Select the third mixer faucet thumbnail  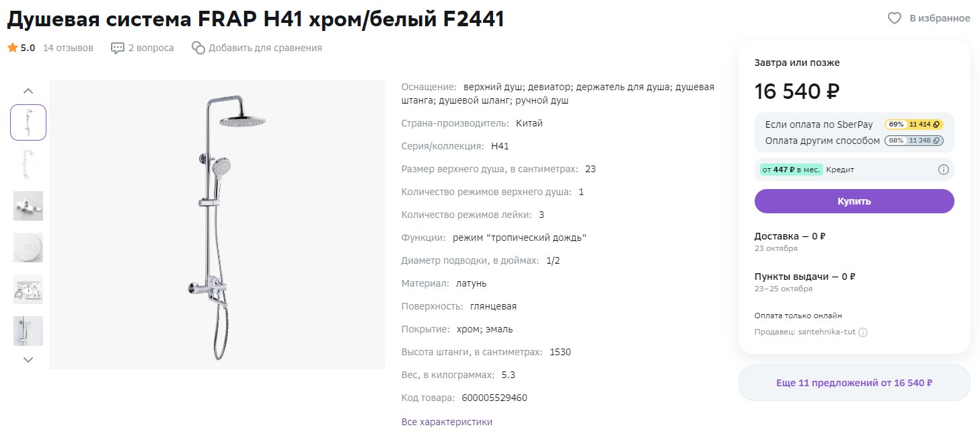[28, 206]
